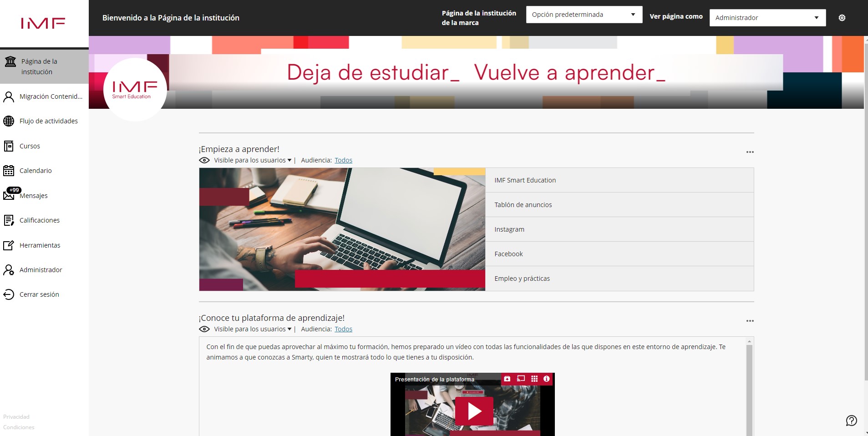Open the Calificaciones grades icon

click(9, 220)
